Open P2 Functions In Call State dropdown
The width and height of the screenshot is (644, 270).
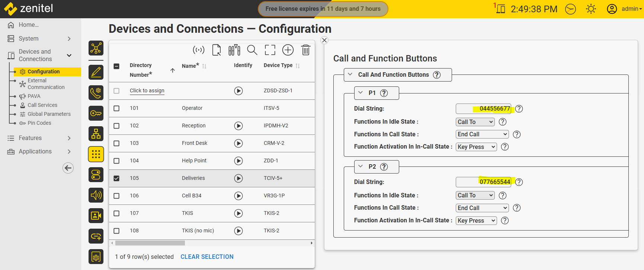[x=482, y=208]
